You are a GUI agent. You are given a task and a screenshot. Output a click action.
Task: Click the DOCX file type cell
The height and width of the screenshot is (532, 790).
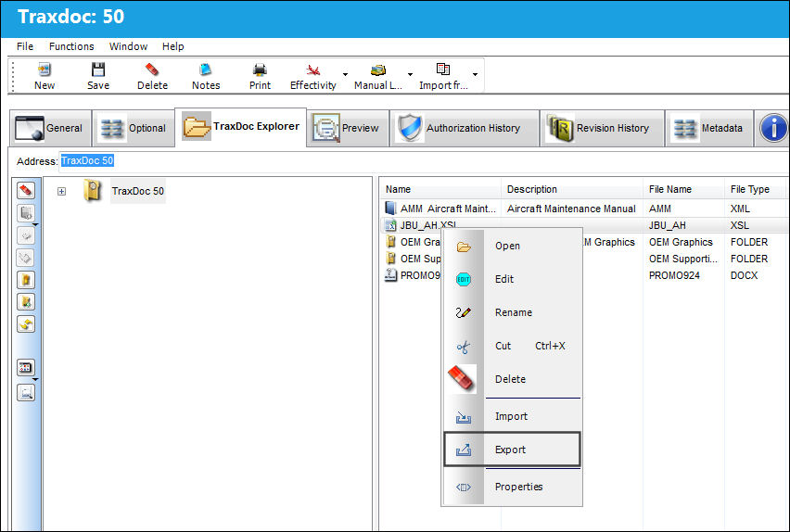pyautogui.click(x=745, y=275)
